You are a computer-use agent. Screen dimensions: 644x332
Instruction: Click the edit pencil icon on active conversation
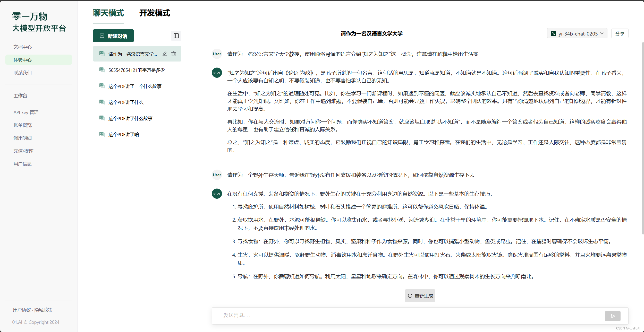pos(165,54)
